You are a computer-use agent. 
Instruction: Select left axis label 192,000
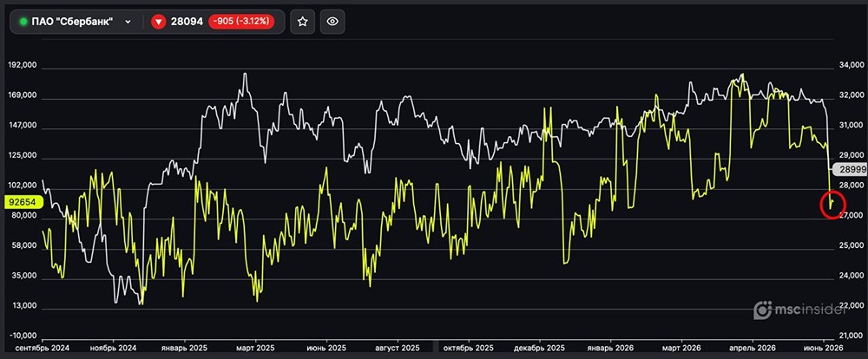click(23, 65)
